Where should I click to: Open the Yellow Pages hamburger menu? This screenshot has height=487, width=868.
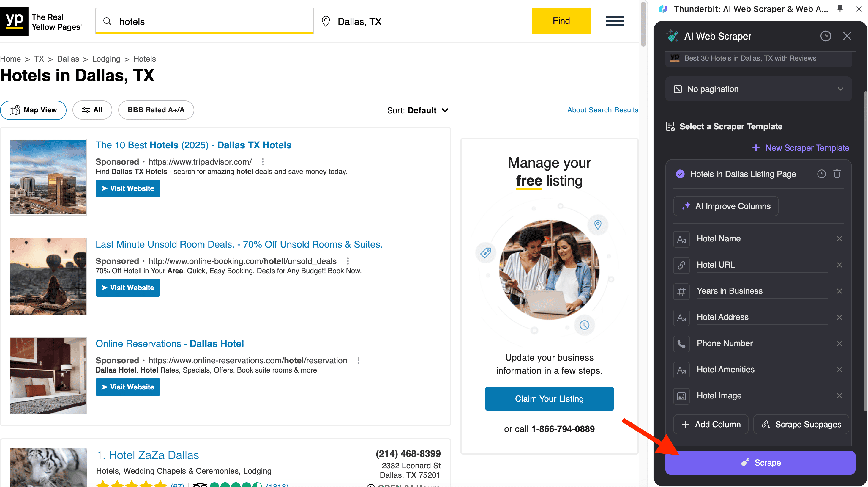(615, 21)
